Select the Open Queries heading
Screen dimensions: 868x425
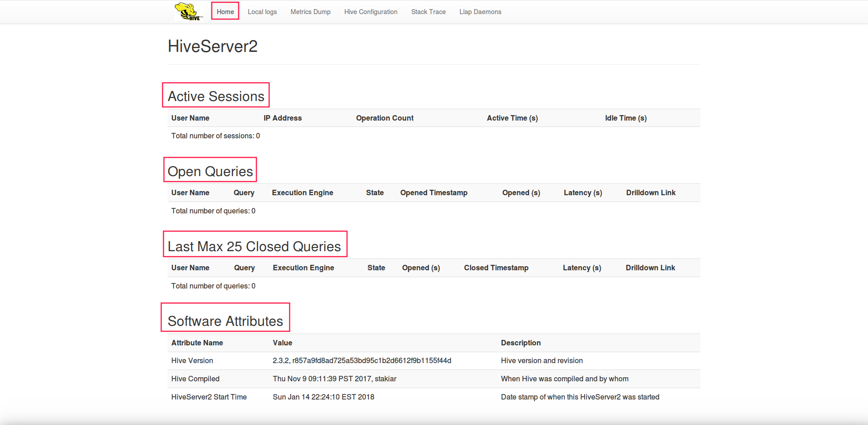pyautogui.click(x=210, y=171)
